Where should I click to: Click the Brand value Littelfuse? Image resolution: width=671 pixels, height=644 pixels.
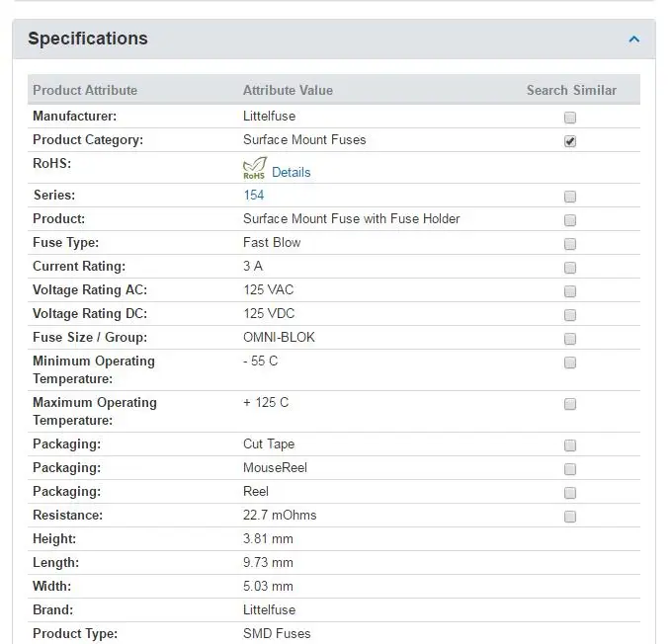point(269,610)
